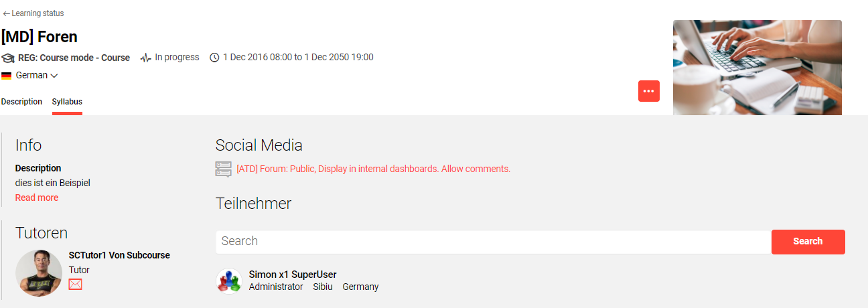The image size is (868, 308).
Task: Switch to the Description tab
Action: click(x=21, y=102)
